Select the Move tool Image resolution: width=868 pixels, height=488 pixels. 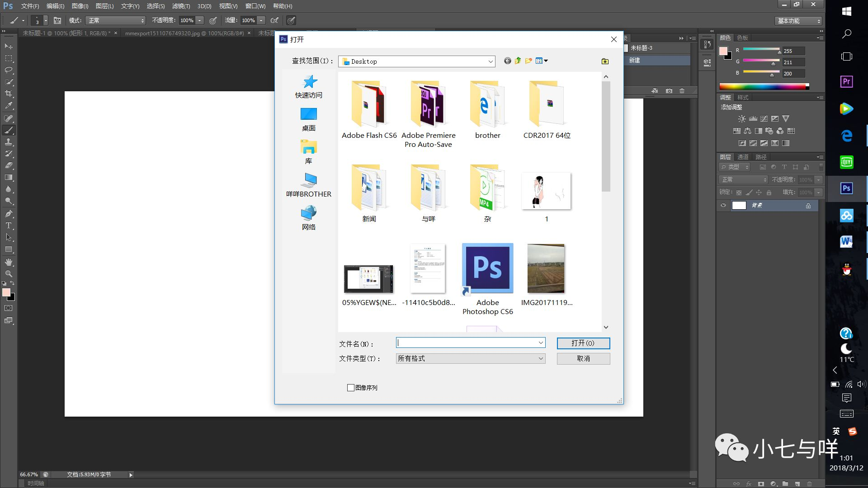point(9,47)
